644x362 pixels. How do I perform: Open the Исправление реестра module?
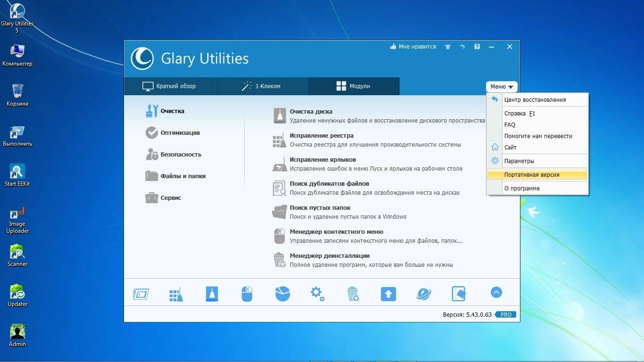(x=367, y=140)
